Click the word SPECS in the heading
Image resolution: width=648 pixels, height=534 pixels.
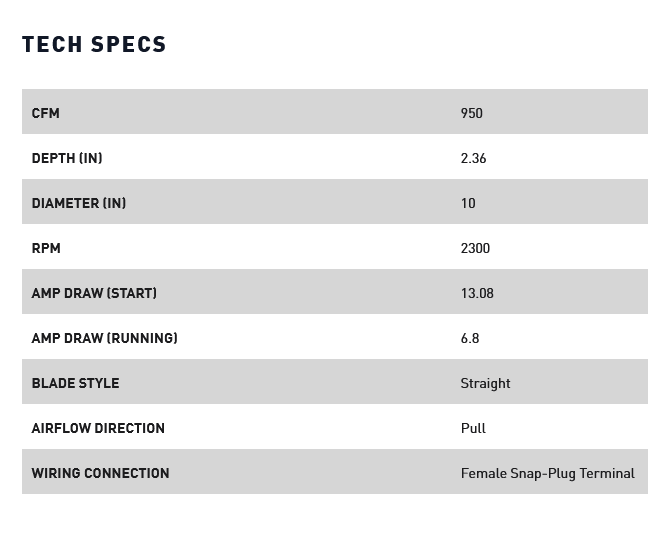(128, 44)
